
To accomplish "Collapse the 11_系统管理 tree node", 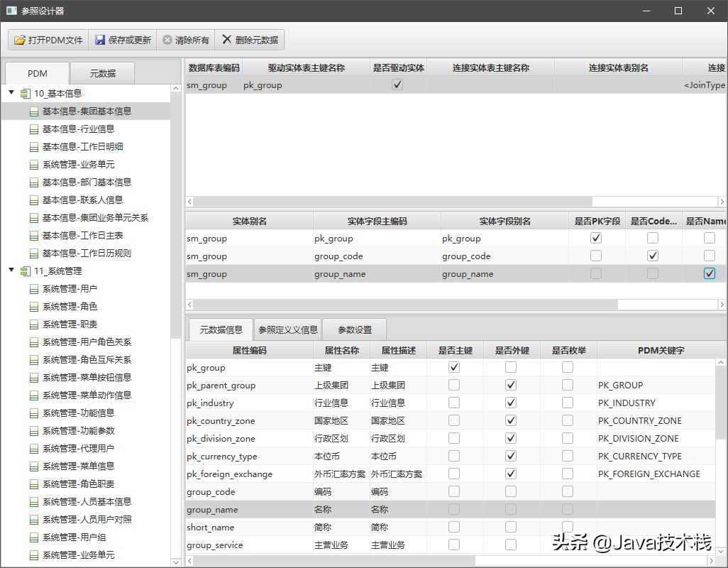I will [11, 270].
